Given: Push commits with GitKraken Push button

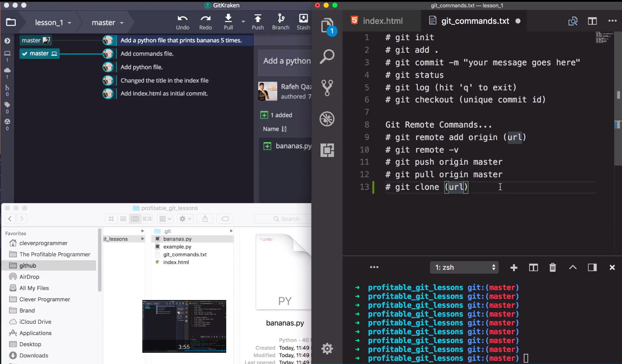Looking at the screenshot, I should [x=258, y=22].
